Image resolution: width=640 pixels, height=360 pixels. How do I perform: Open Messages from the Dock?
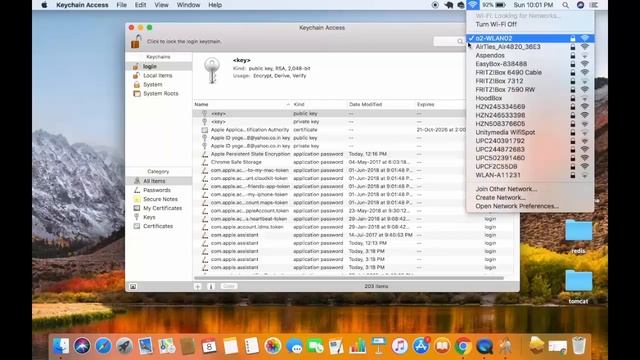[x=294, y=347]
